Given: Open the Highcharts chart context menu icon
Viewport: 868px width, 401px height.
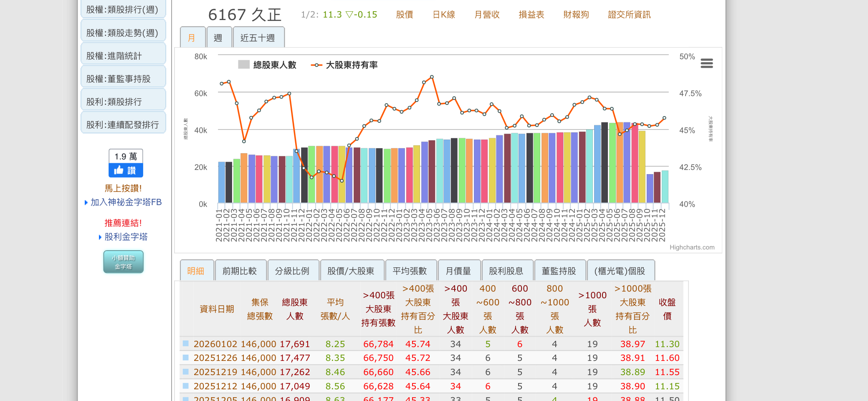Looking at the screenshot, I should [706, 63].
